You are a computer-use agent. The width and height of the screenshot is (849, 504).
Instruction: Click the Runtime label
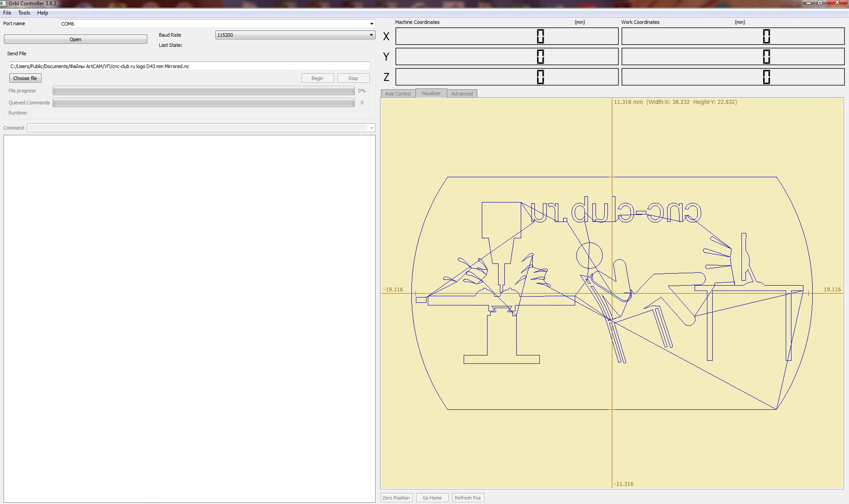click(18, 113)
